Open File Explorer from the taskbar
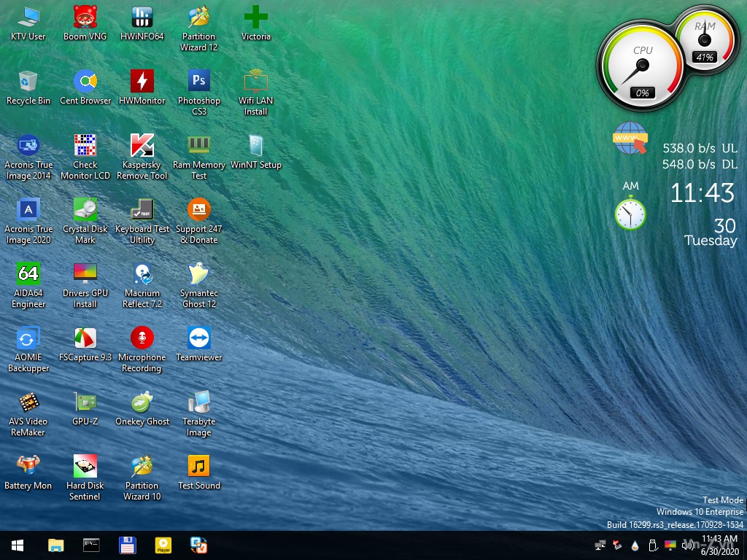The height and width of the screenshot is (560, 747). click(x=55, y=545)
